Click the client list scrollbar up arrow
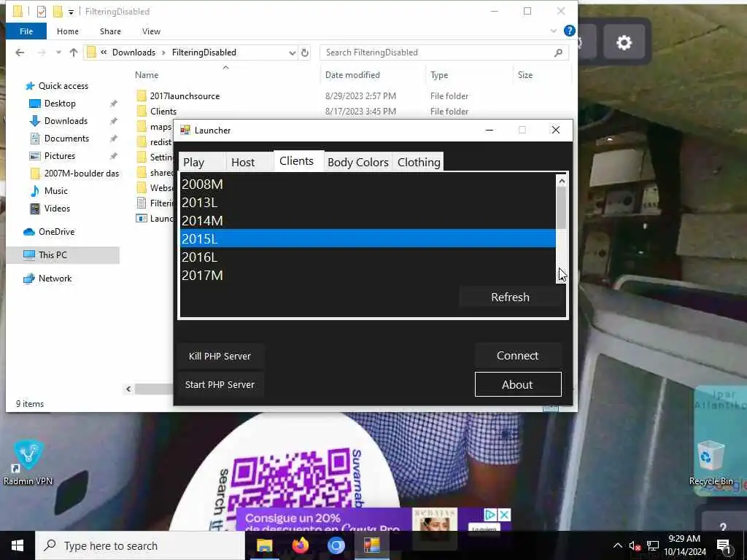747x560 pixels. [x=562, y=181]
